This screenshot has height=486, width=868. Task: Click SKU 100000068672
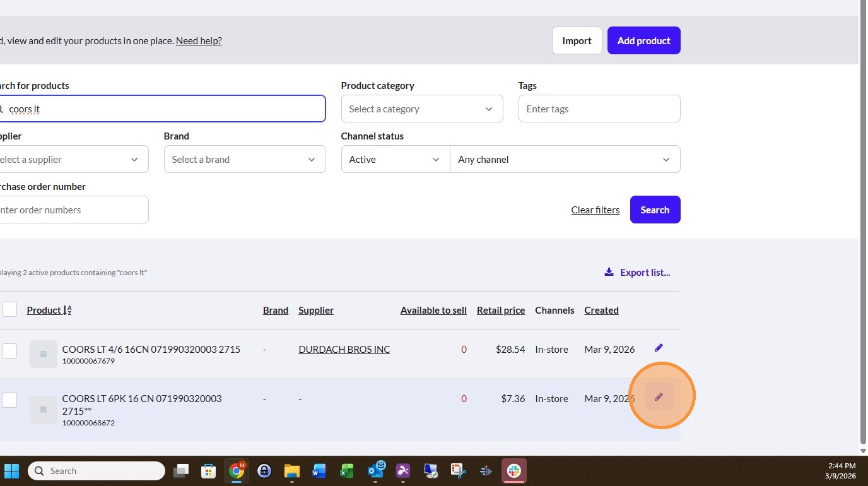[x=88, y=423]
